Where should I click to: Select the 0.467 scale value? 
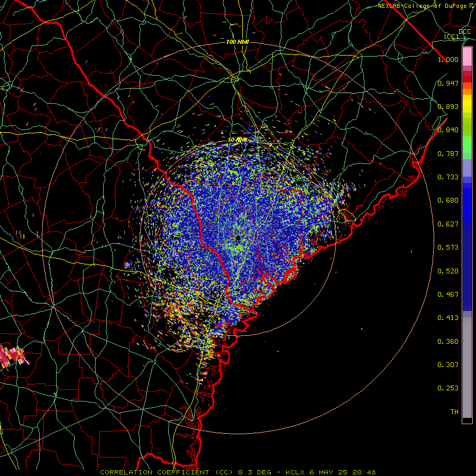tap(448, 295)
